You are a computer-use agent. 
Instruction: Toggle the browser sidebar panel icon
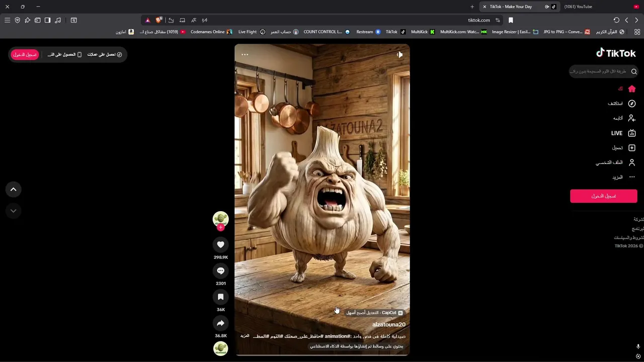pos(47,20)
